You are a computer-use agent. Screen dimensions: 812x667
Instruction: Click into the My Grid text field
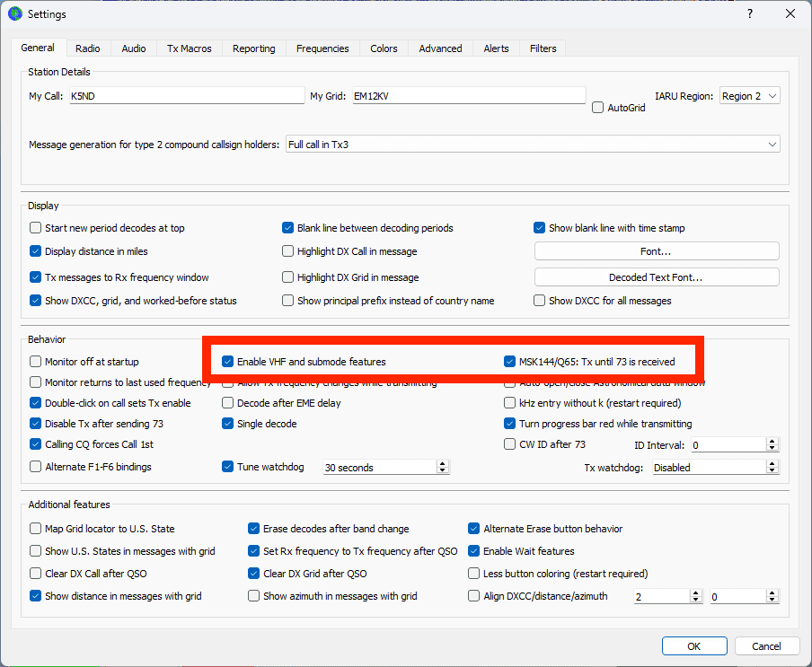point(467,96)
